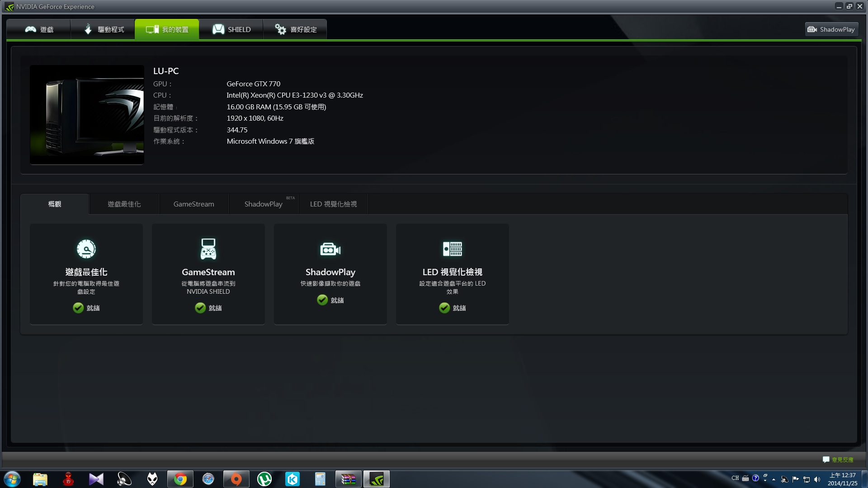Click the driver version 344.75 text

click(x=237, y=130)
